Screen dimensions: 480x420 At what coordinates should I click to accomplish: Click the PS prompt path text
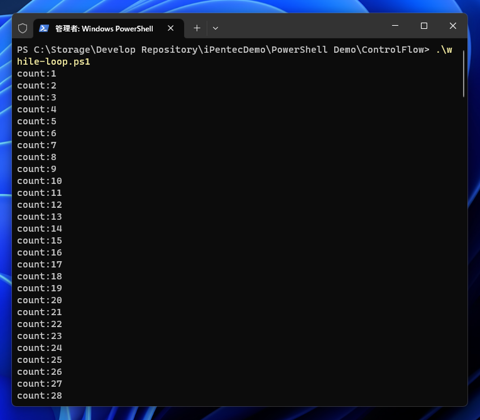tap(223, 50)
